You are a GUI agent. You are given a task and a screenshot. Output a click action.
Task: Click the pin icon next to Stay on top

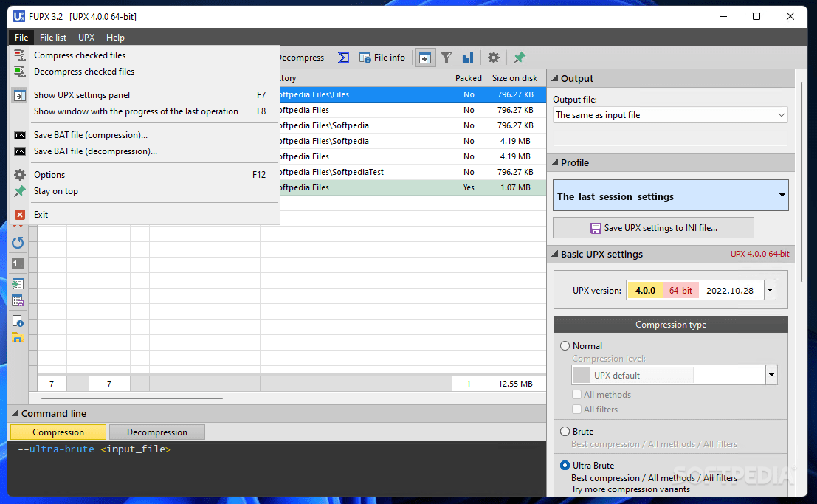coord(20,191)
